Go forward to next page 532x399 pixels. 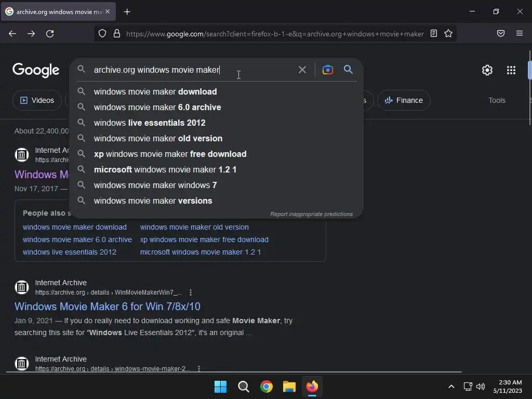31,34
